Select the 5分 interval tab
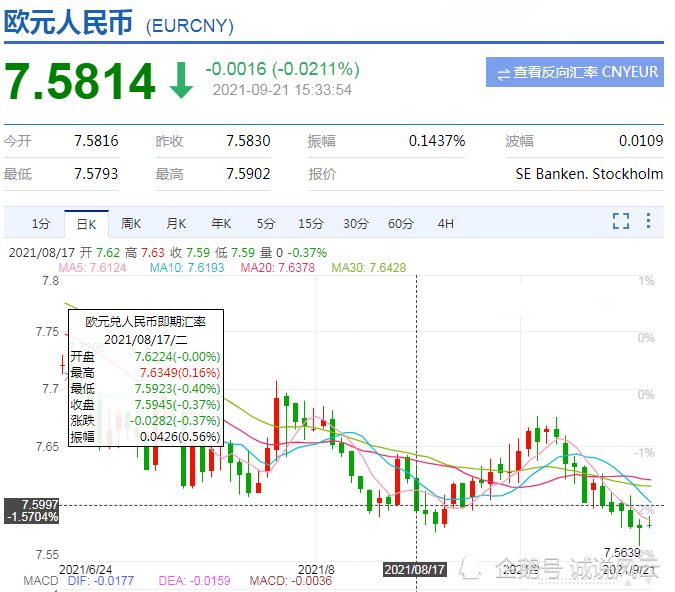This screenshot has height=592, width=675. pos(266,224)
